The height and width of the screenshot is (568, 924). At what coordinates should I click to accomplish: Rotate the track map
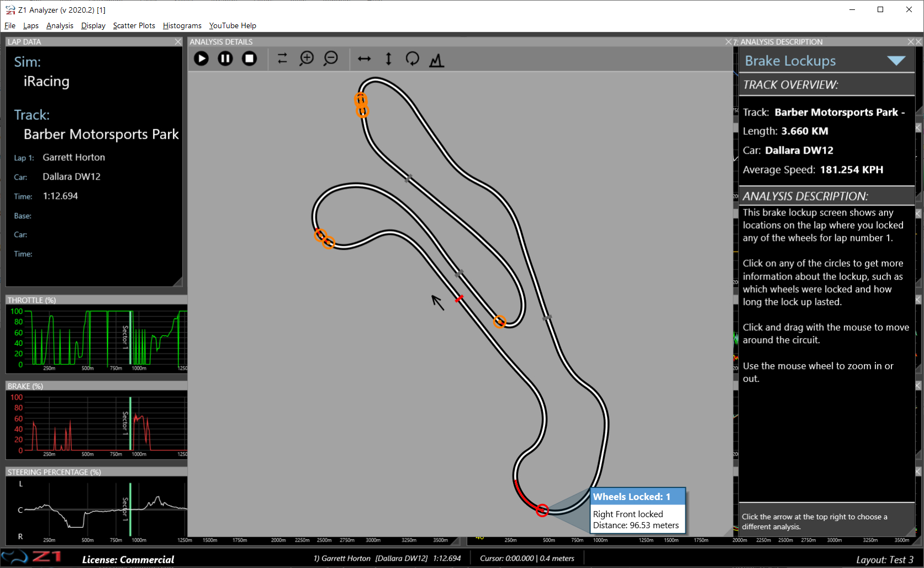coord(413,59)
